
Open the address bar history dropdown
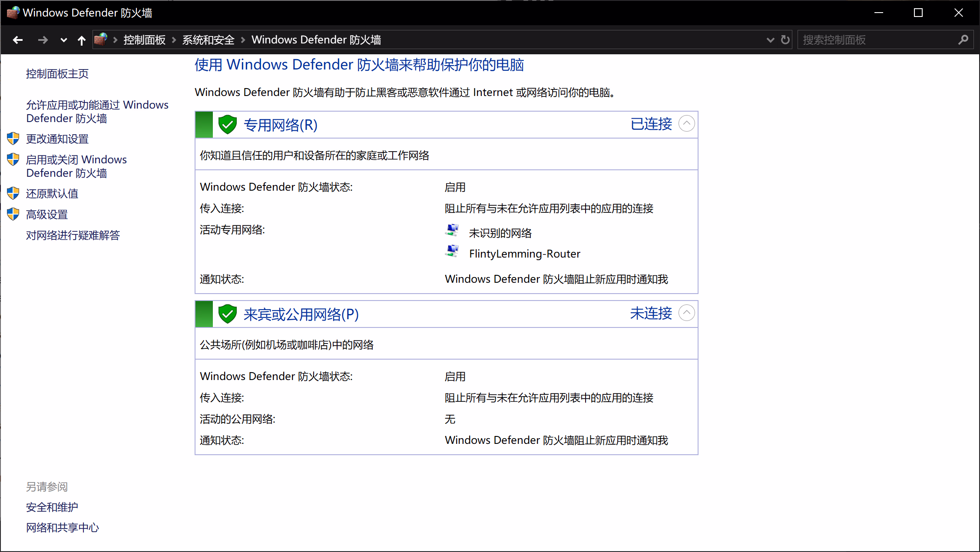(770, 40)
